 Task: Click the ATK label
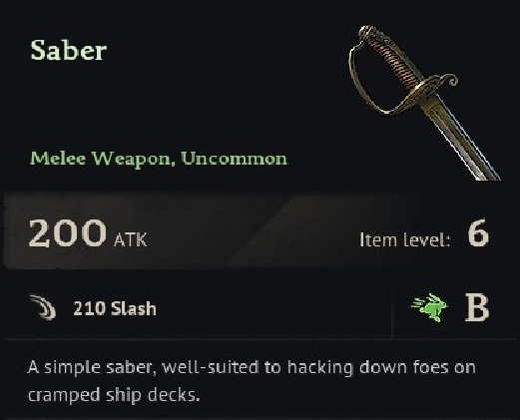click(x=130, y=239)
